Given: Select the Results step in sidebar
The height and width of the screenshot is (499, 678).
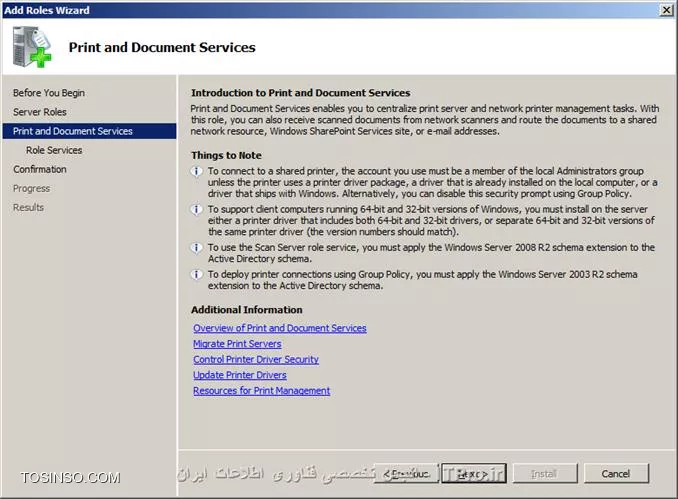Looking at the screenshot, I should [x=28, y=207].
